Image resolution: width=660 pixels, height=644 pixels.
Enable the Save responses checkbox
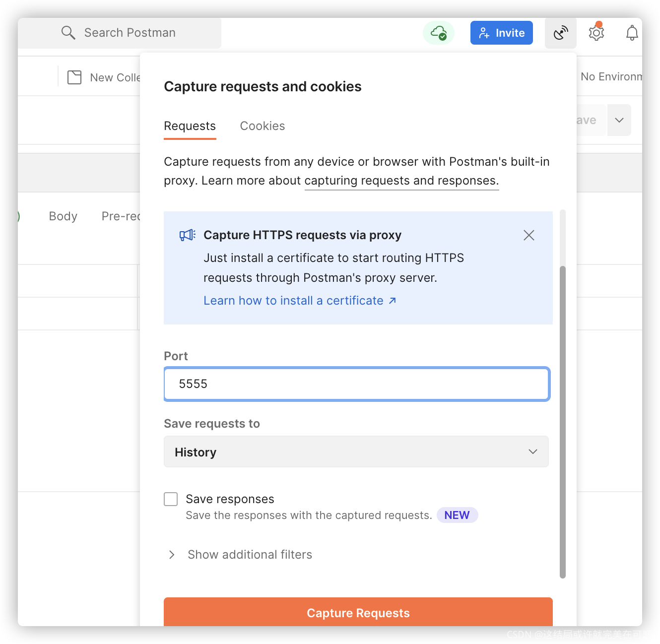[x=171, y=499]
